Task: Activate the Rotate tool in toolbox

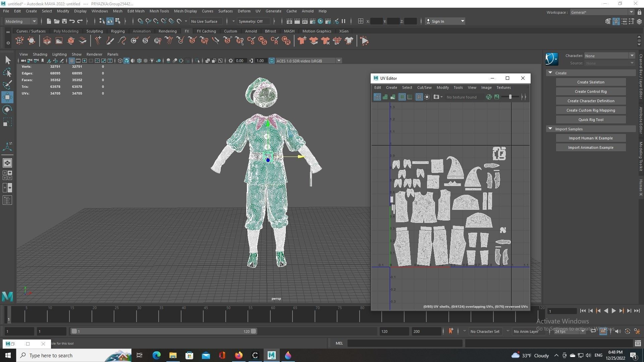Action: 8,110
